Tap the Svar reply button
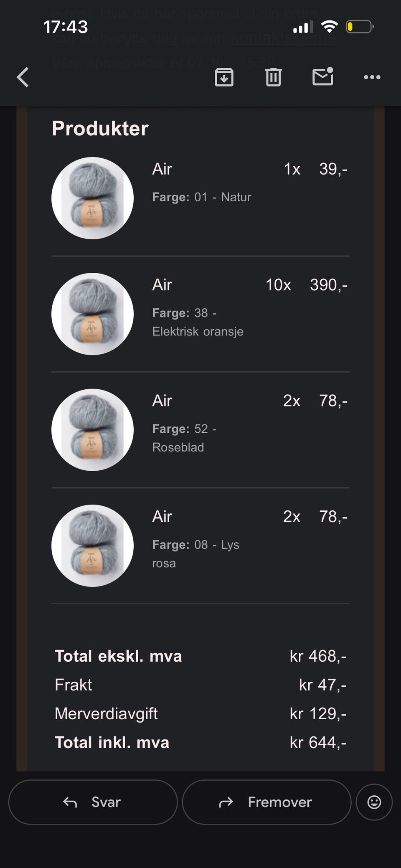 93,802
